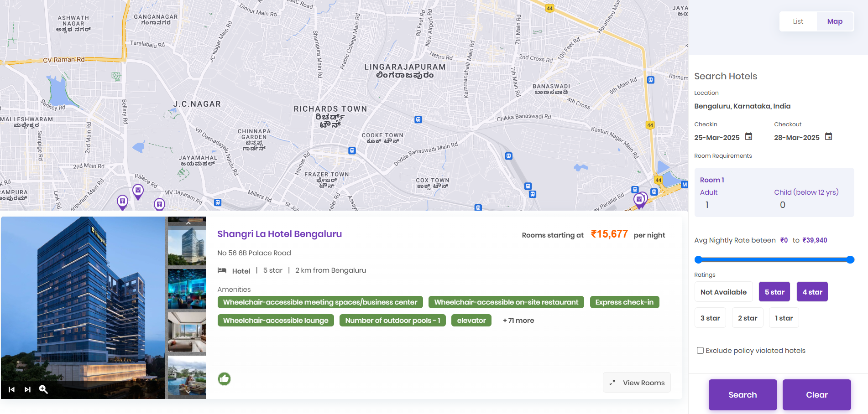Open the Checkin calendar icon
The width and height of the screenshot is (868, 414).
pyautogui.click(x=748, y=137)
